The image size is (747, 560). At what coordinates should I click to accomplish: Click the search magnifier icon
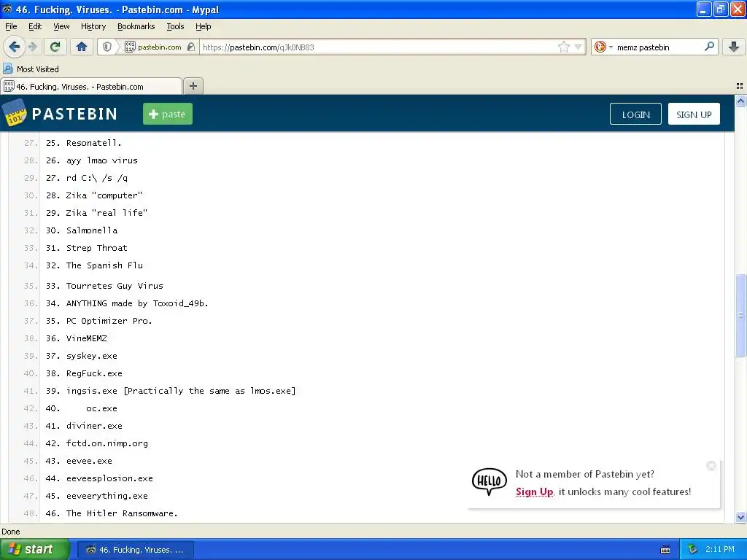coord(709,47)
